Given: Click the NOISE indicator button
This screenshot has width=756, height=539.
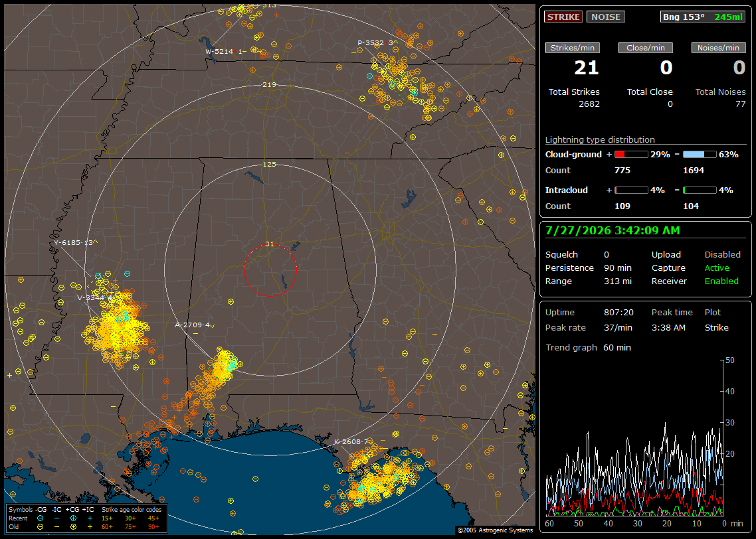Looking at the screenshot, I should tap(606, 17).
